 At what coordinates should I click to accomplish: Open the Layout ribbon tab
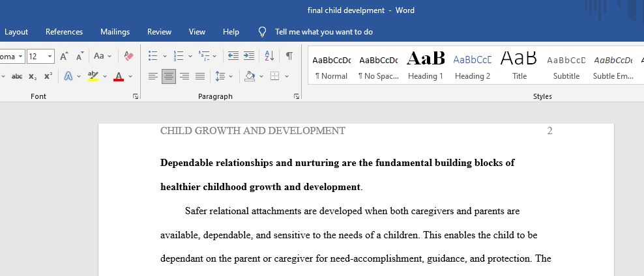click(16, 32)
